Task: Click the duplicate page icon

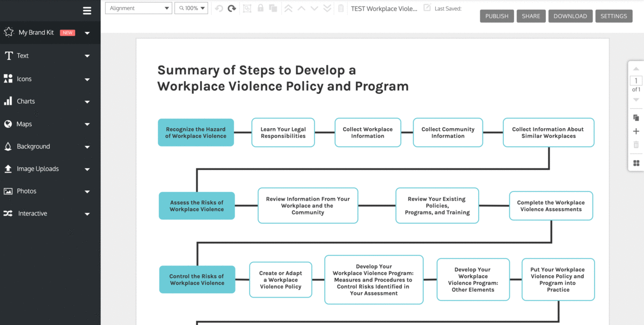Action: coord(636,117)
